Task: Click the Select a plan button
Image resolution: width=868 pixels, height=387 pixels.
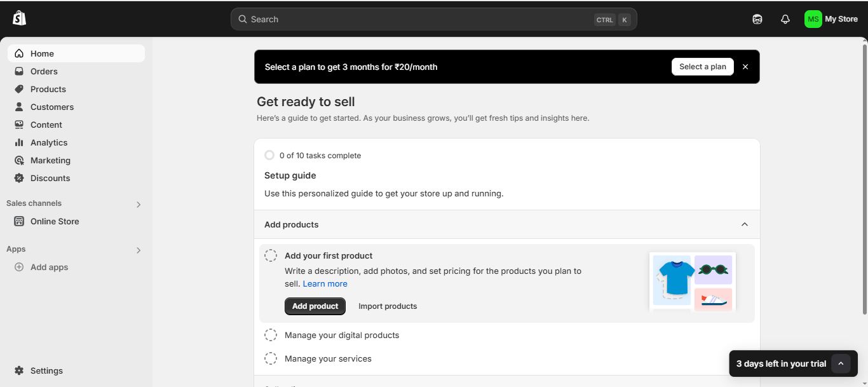Action: pos(702,67)
